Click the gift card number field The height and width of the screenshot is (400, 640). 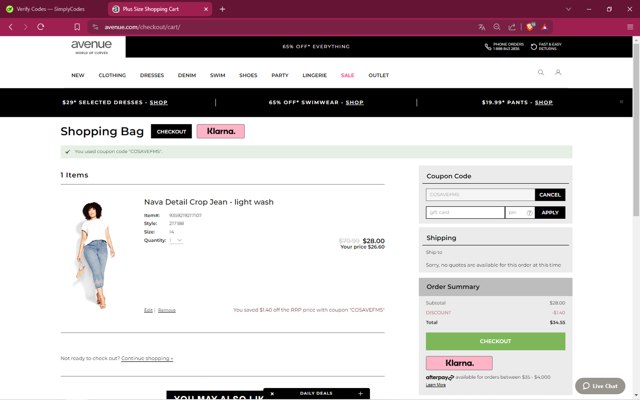pos(465,213)
